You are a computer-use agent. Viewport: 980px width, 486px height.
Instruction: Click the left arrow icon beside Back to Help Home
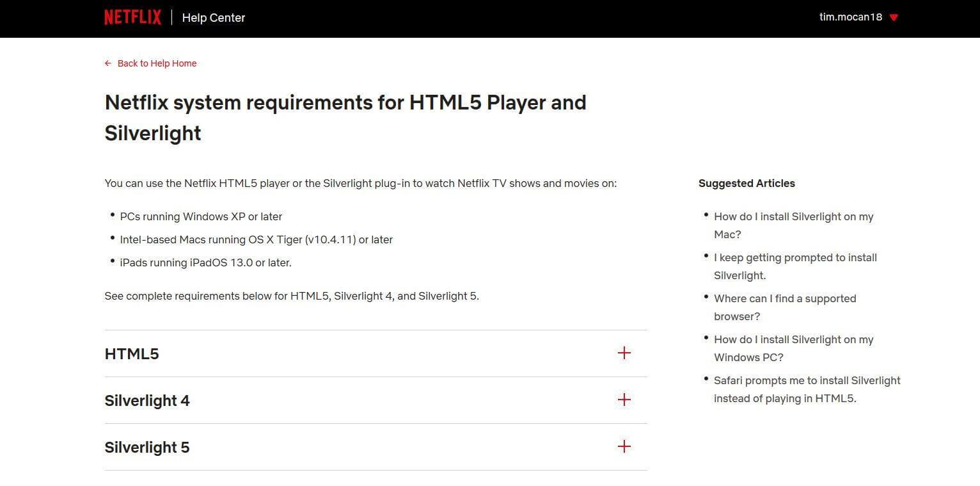coord(108,63)
